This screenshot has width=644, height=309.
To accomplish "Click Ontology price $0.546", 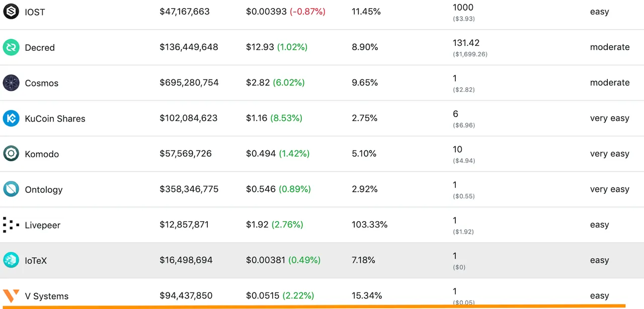I will 261,189.
